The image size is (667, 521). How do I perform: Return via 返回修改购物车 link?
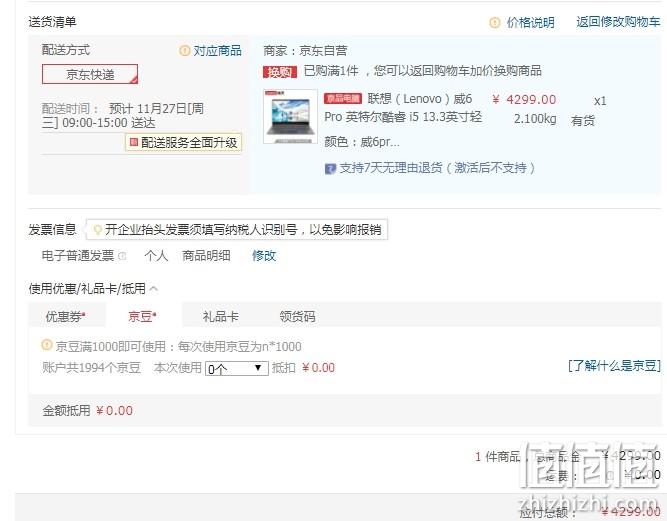click(x=618, y=22)
